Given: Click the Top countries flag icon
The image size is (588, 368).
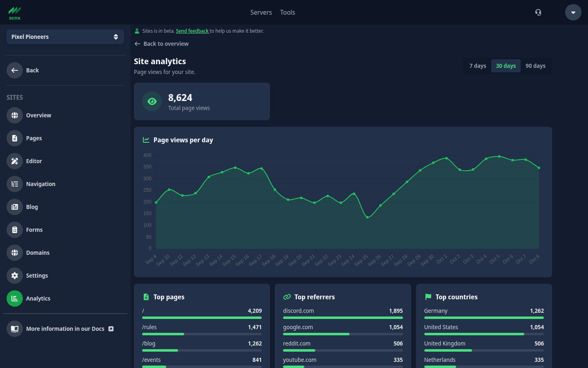Looking at the screenshot, I should [x=428, y=297].
